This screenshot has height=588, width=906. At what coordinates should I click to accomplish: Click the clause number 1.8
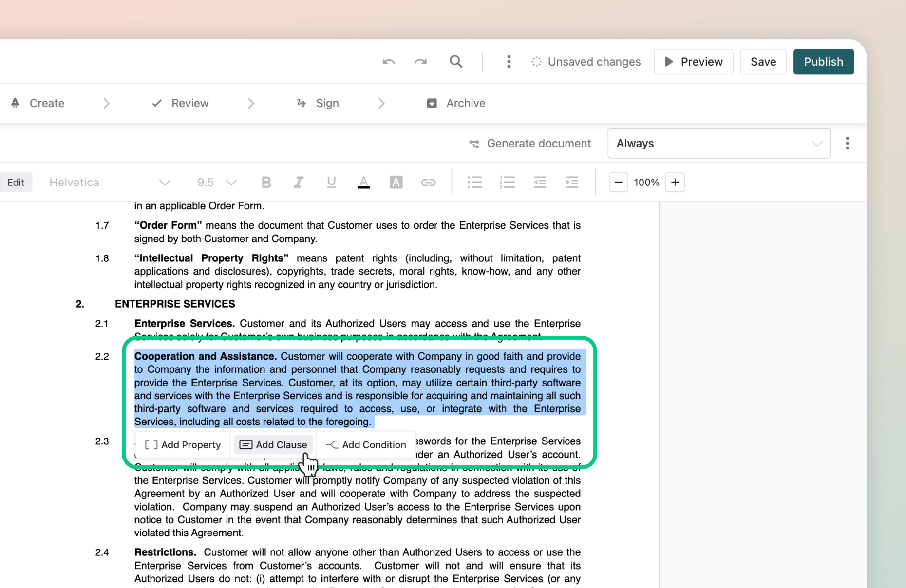pos(102,258)
